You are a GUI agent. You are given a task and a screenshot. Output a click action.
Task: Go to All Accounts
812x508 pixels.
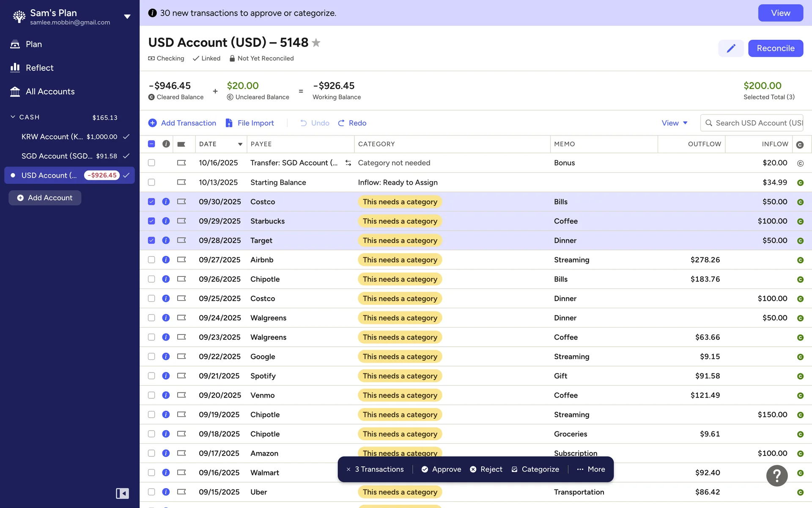[x=50, y=91]
